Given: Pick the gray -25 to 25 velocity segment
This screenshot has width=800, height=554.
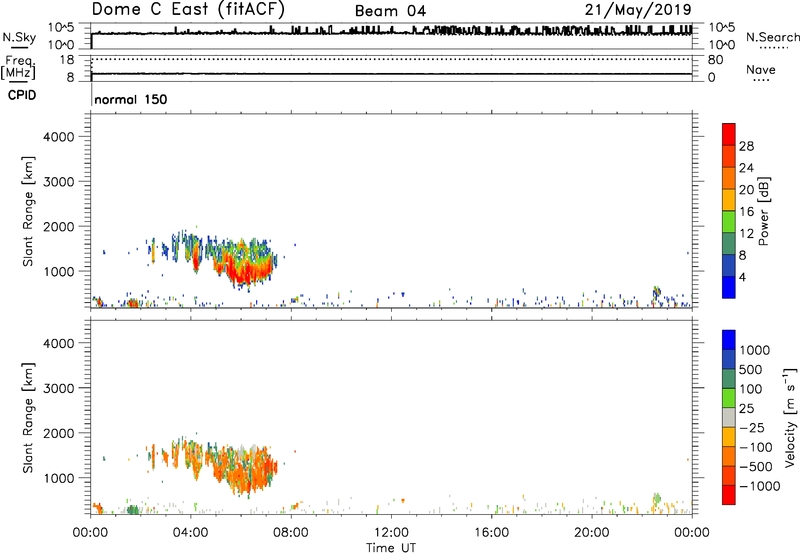Looking at the screenshot, I should point(729,417).
